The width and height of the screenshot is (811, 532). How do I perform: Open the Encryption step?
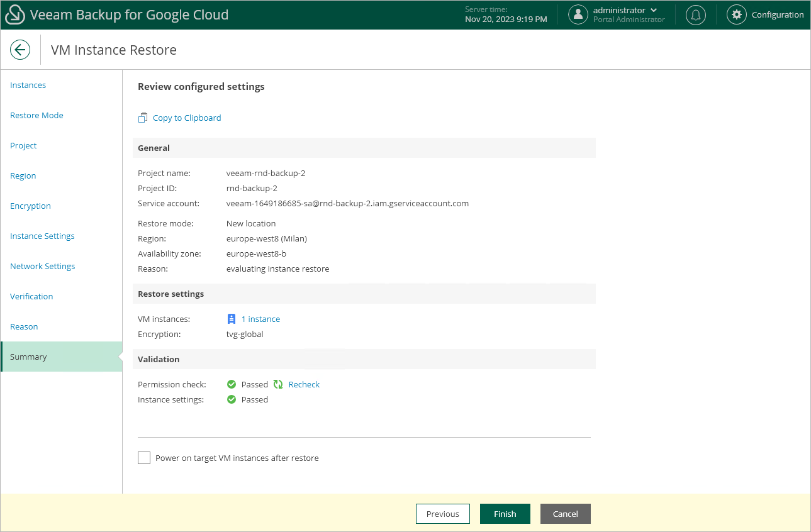point(30,206)
